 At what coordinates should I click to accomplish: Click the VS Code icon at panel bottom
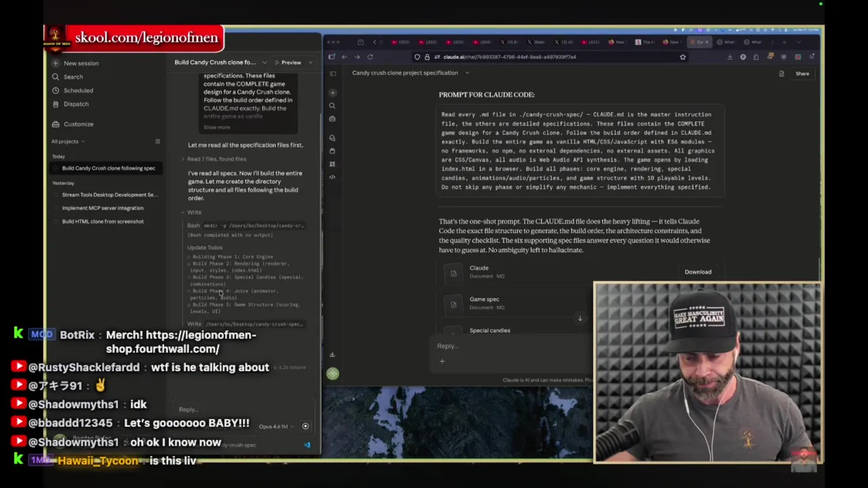[x=307, y=445]
